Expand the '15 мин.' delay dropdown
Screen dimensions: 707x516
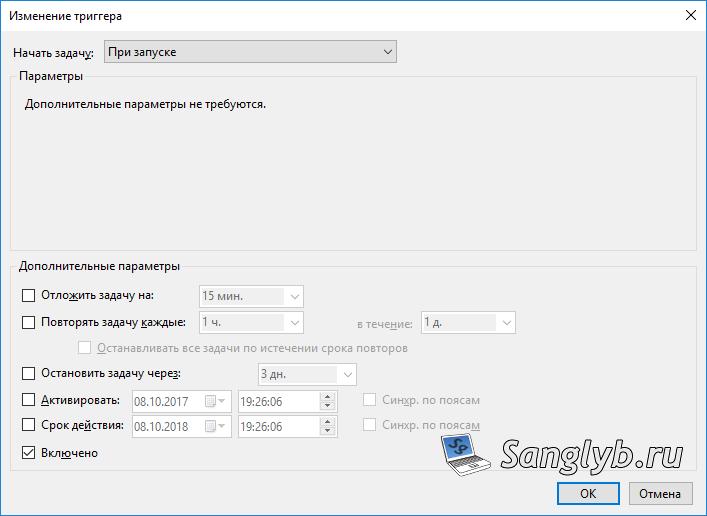251,296
